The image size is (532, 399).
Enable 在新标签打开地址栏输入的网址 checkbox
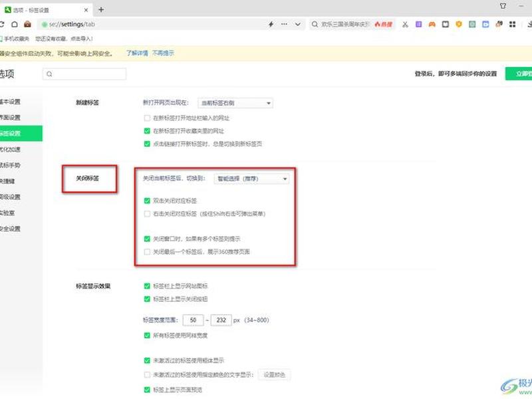pos(147,118)
